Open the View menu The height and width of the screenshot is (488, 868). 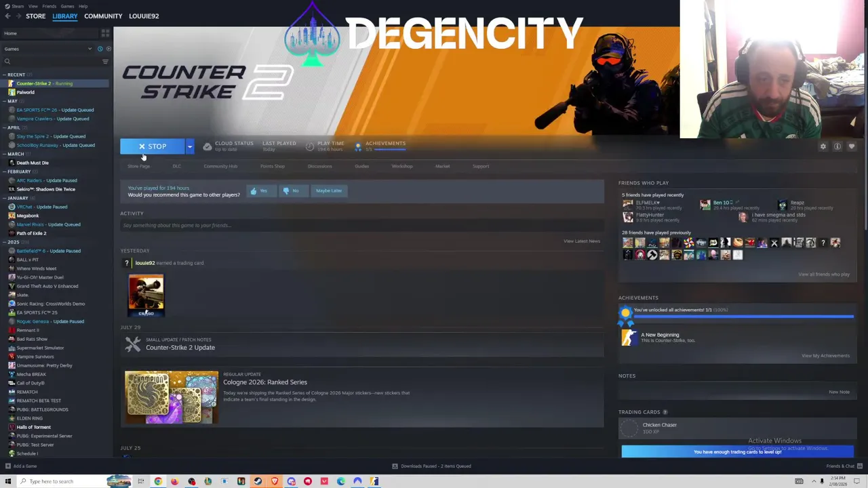coord(33,6)
